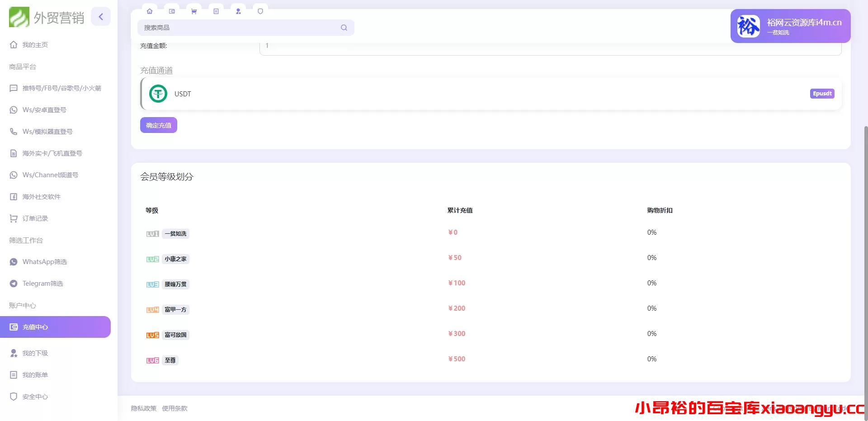The image size is (868, 421).
Task: Open 我的主页 in the sidebar
Action: click(35, 45)
